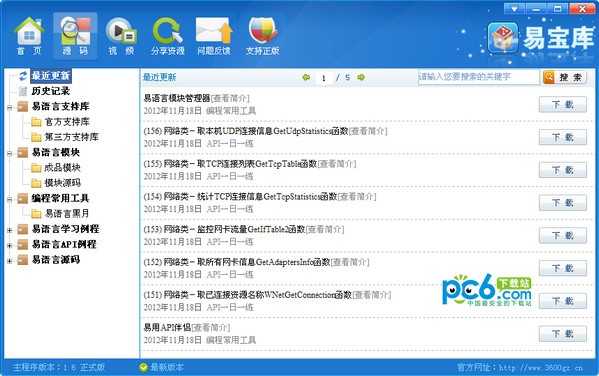Image resolution: width=599 pixels, height=376 pixels.
Task: Select 易语言学习例程 tree label
Action: (65, 229)
